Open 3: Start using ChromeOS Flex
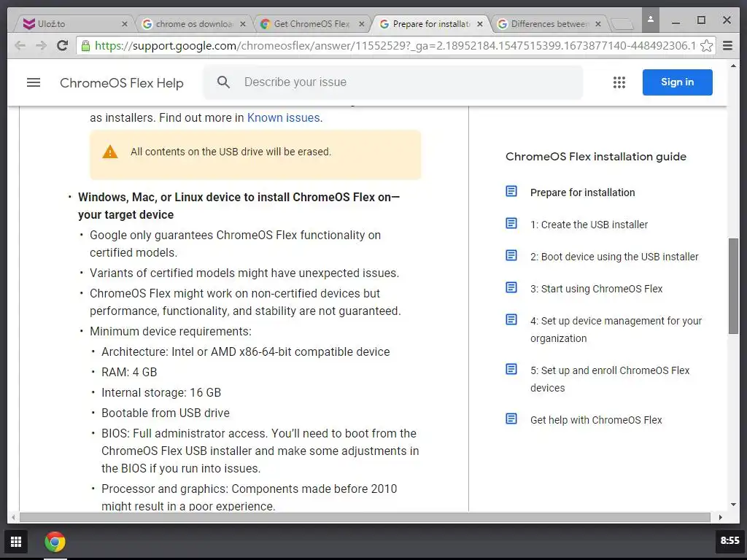The width and height of the screenshot is (747, 560). point(596,289)
